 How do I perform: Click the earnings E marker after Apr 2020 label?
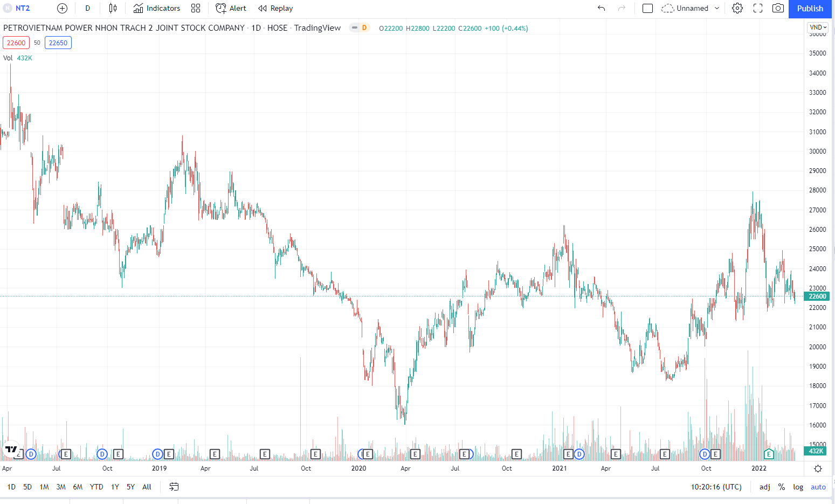click(x=415, y=454)
